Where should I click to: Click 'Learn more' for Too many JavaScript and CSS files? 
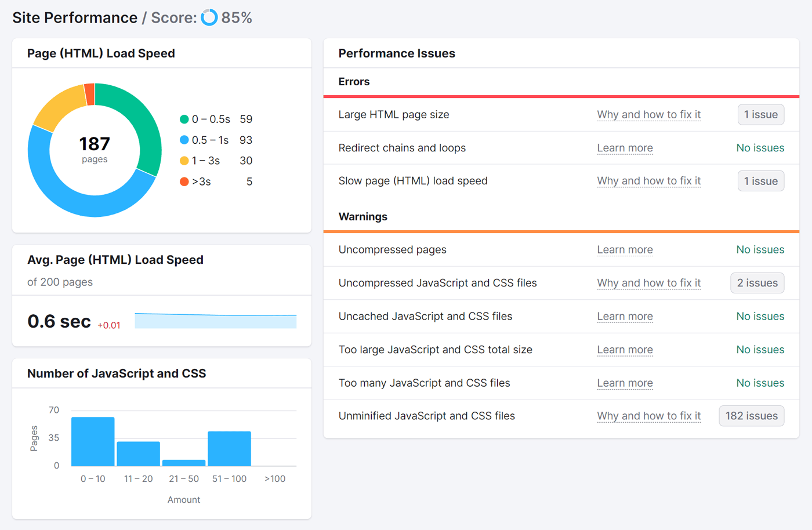click(625, 383)
